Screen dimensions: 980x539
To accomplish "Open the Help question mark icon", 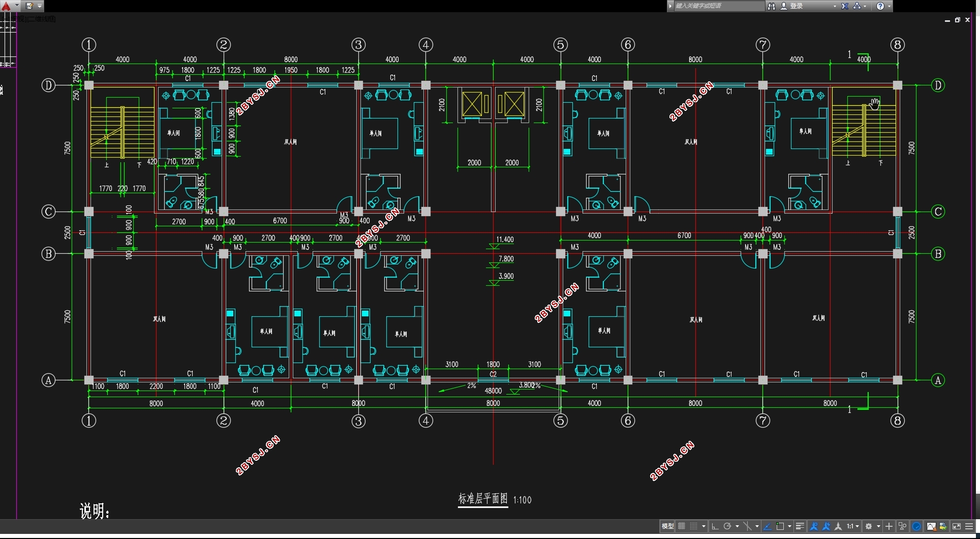I will click(x=880, y=6).
